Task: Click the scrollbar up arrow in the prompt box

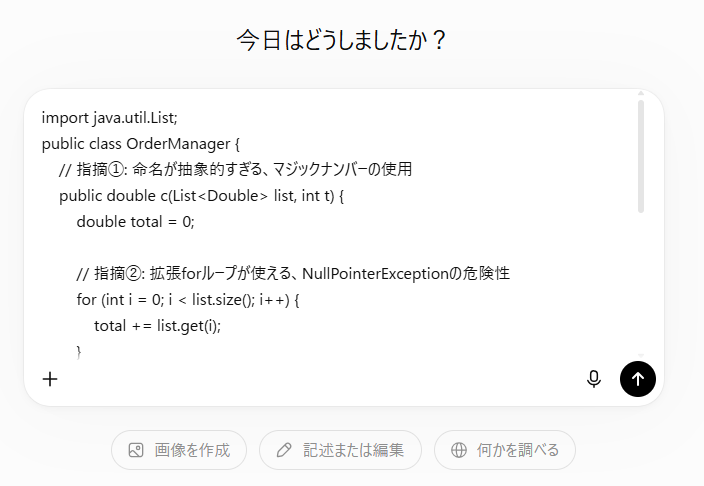Action: (641, 93)
